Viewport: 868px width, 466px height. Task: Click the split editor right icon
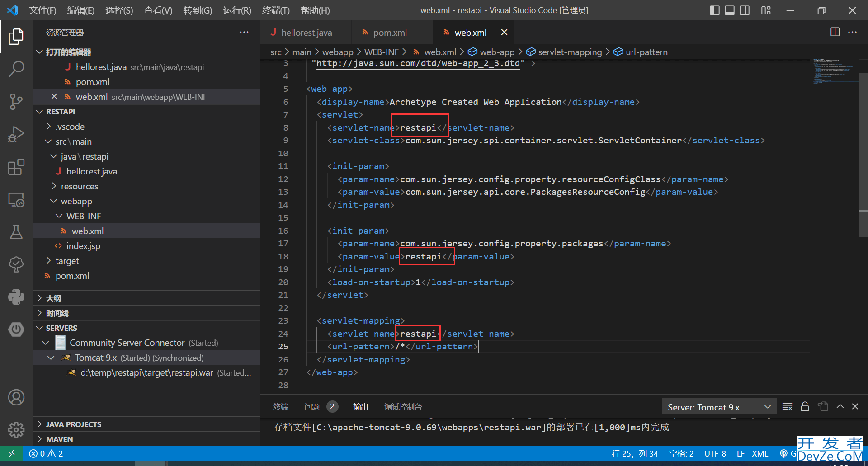(835, 32)
